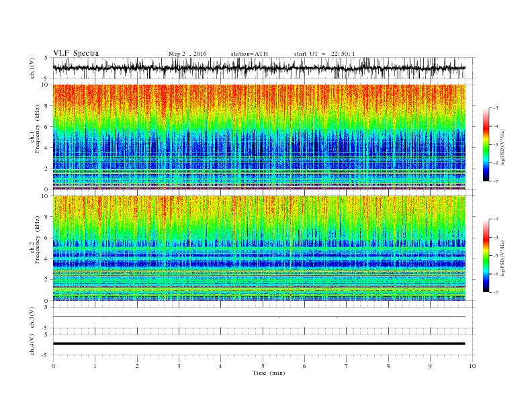Click the "ch.3(V)" axis label
This screenshot has height=411, width=532.
32,318
